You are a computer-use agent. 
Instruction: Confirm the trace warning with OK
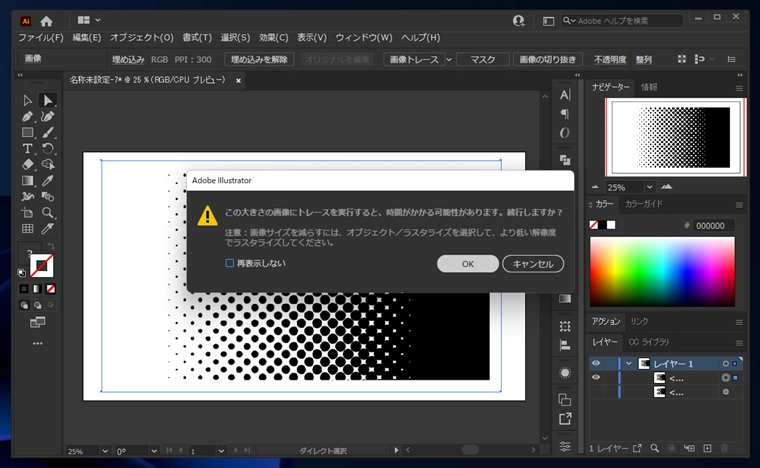pos(468,264)
